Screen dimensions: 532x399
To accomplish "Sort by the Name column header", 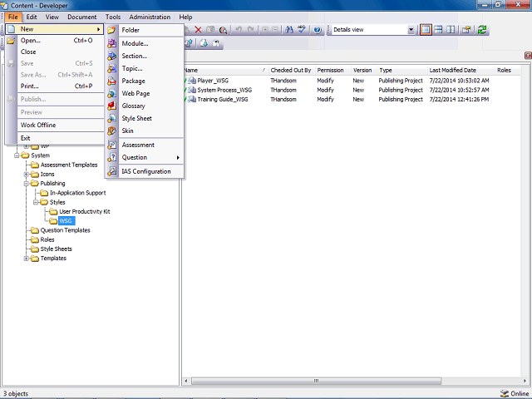I will tap(225, 70).
